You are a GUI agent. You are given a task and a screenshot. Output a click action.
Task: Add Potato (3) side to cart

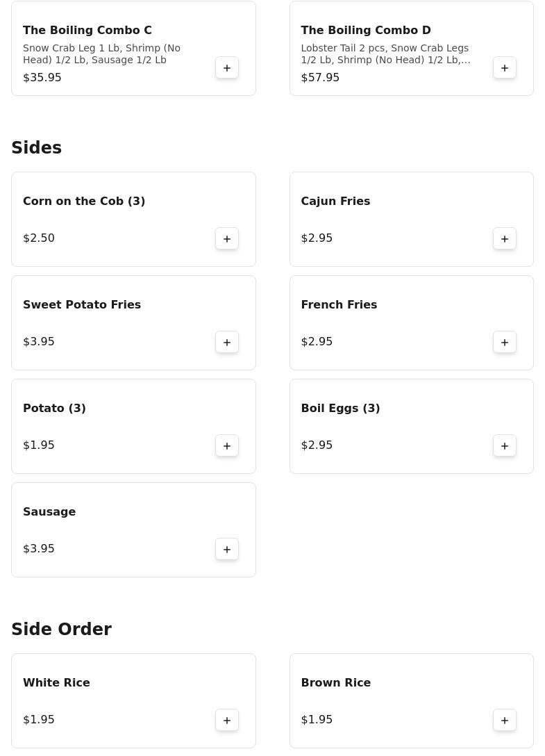pyautogui.click(x=227, y=446)
